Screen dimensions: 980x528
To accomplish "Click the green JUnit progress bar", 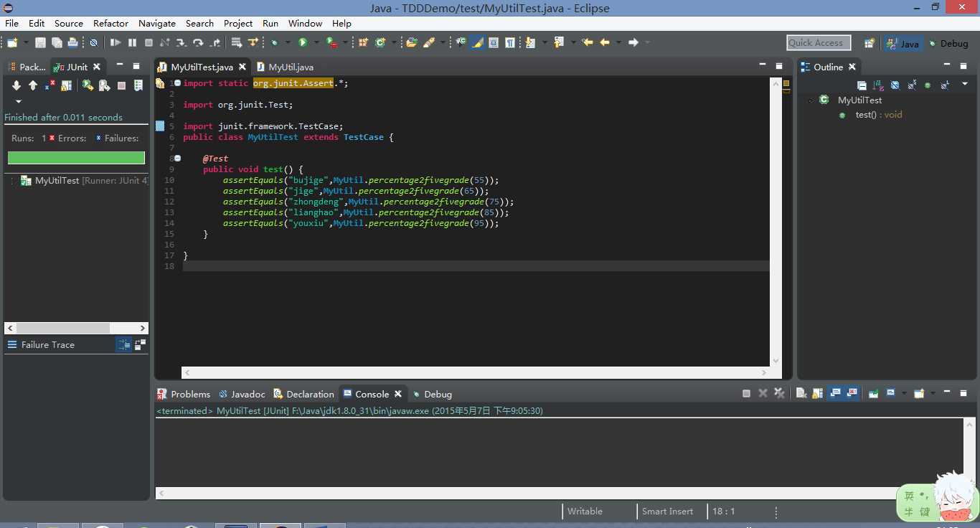I will pyautogui.click(x=76, y=158).
